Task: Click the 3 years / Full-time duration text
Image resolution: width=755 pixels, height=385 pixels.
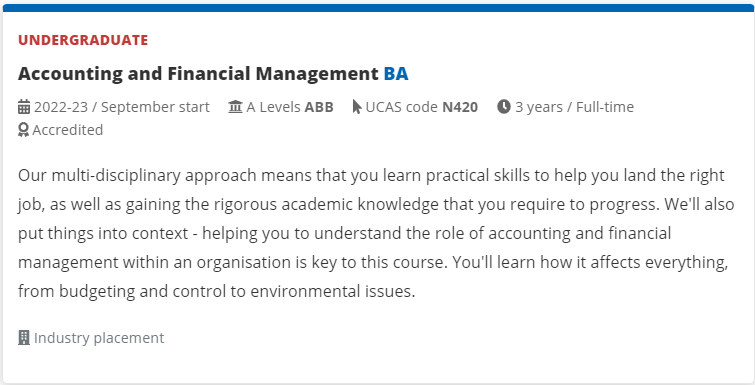Action: [x=574, y=107]
